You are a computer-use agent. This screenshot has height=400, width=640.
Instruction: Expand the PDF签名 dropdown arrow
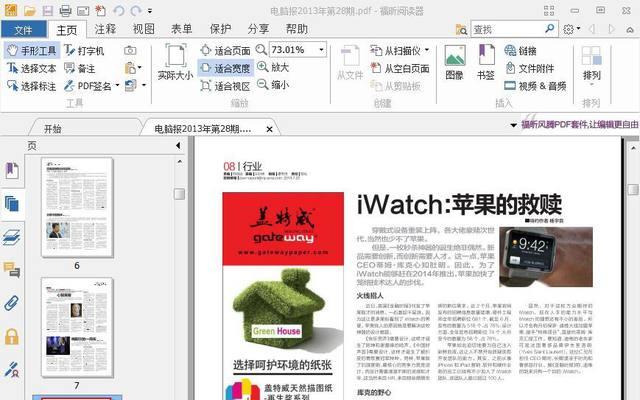coord(118,86)
